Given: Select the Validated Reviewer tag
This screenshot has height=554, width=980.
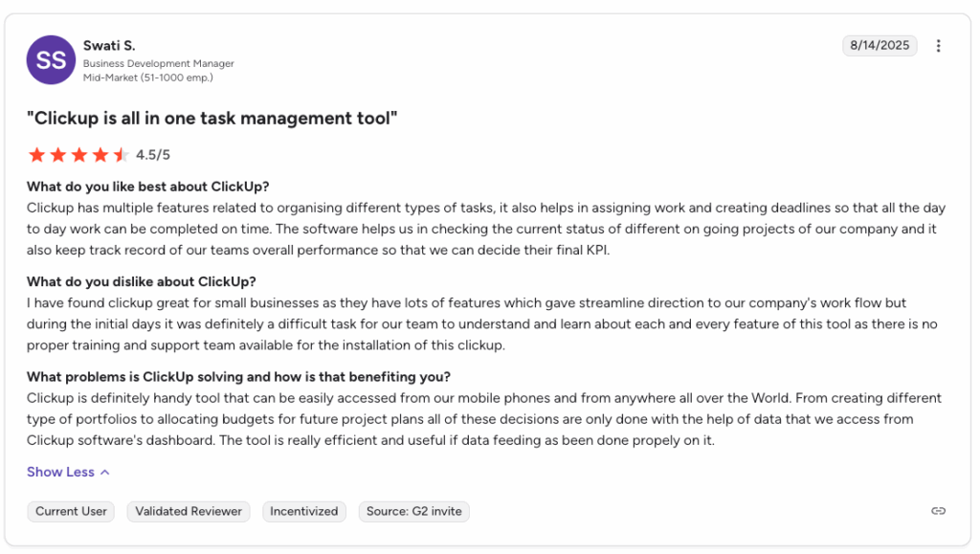Looking at the screenshot, I should [x=189, y=512].
